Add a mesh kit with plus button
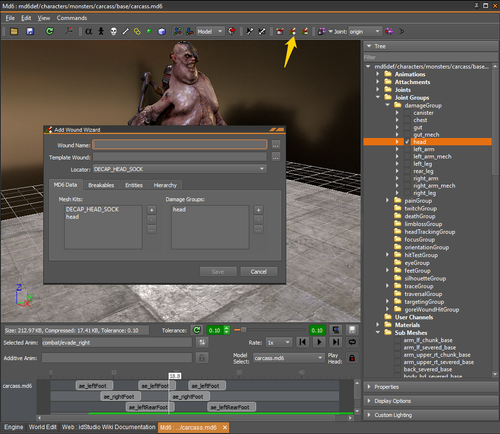 coord(151,210)
